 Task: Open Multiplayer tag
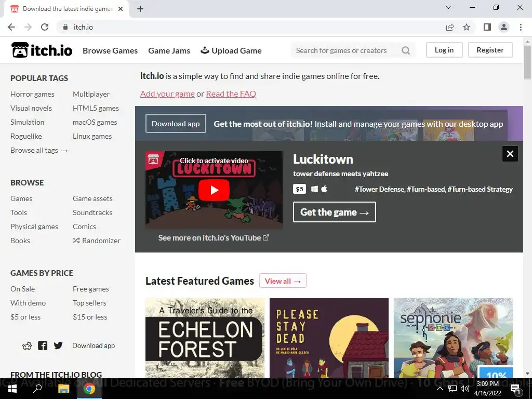pyautogui.click(x=91, y=94)
